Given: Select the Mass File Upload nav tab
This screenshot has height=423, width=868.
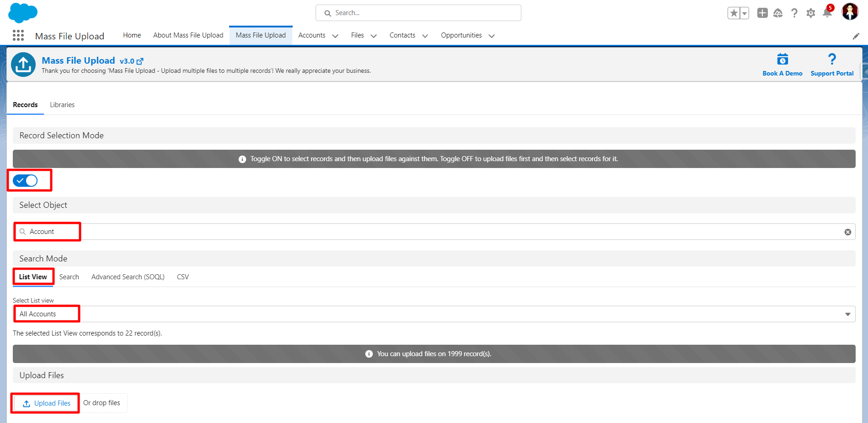Looking at the screenshot, I should (261, 35).
